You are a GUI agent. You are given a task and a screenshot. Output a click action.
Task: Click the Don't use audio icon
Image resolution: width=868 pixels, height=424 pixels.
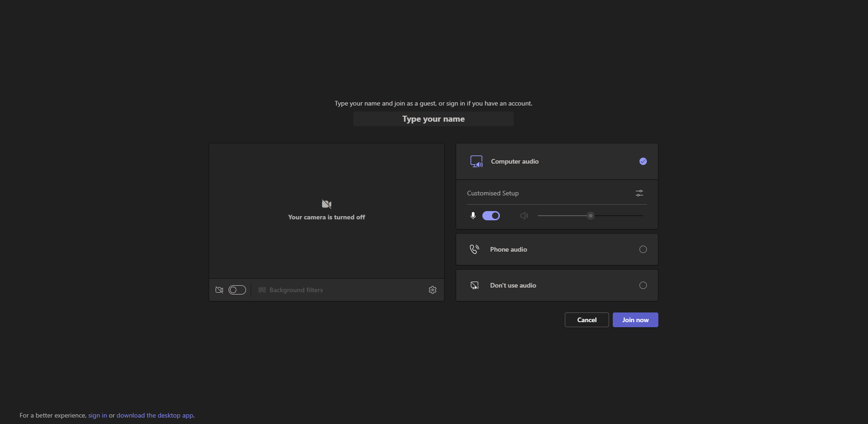[x=474, y=285]
